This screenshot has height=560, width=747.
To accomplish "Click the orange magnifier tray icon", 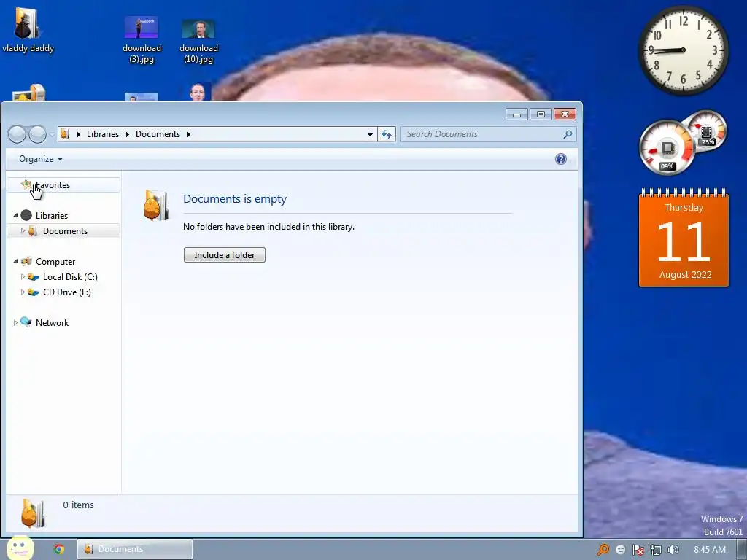I will (603, 550).
